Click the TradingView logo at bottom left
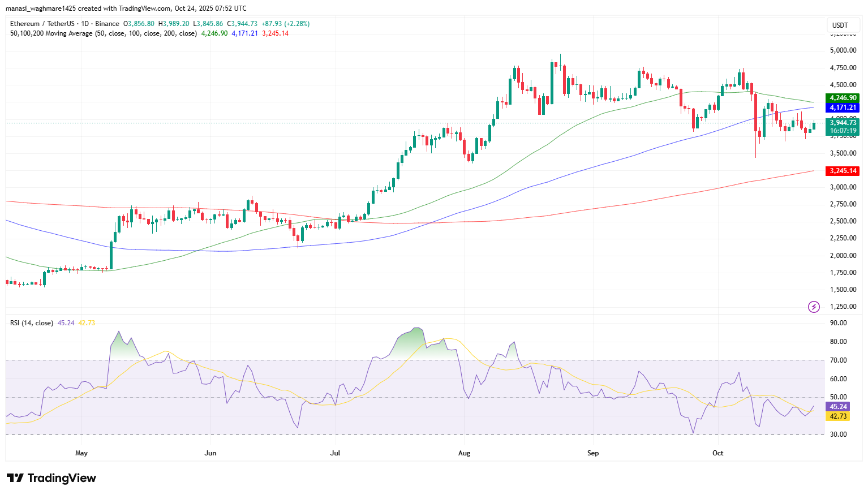The height and width of the screenshot is (495, 868). (51, 478)
